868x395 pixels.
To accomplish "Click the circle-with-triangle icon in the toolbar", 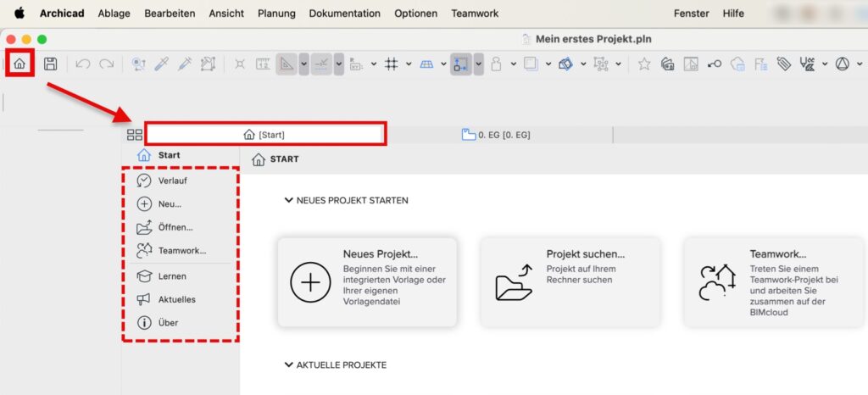I will click(x=843, y=64).
